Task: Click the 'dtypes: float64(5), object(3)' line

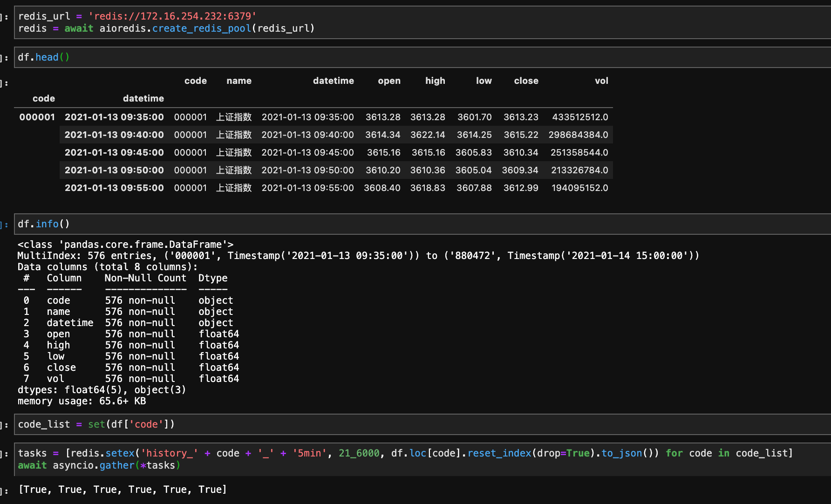Action: tap(102, 390)
